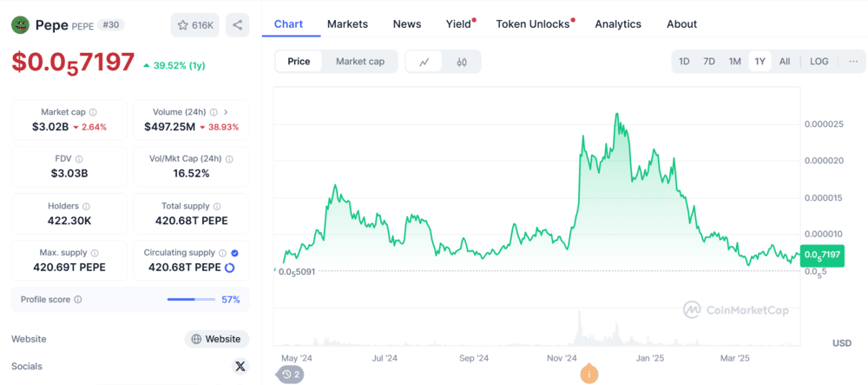Image resolution: width=868 pixels, height=385 pixels.
Task: Open the Yield tab
Action: coord(459,23)
